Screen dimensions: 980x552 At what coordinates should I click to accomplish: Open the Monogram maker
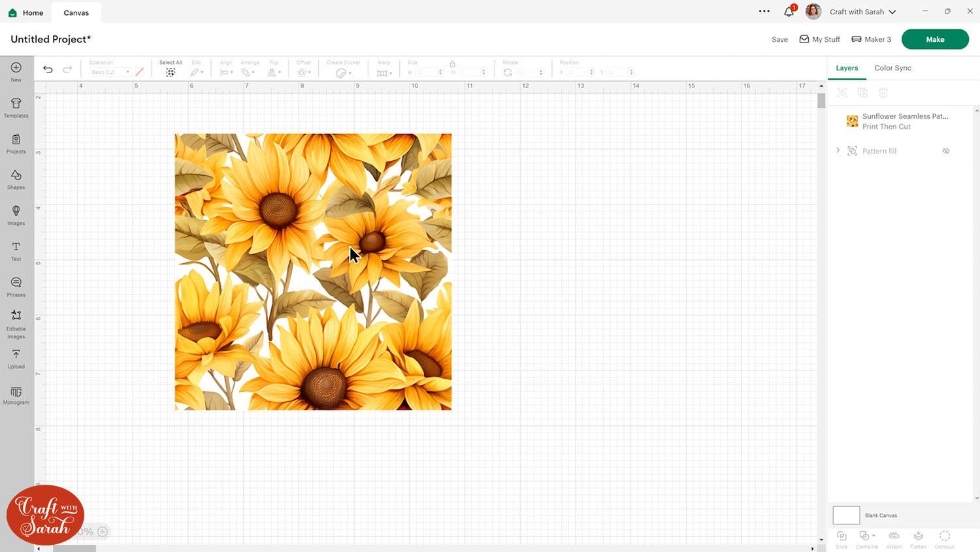point(16,395)
